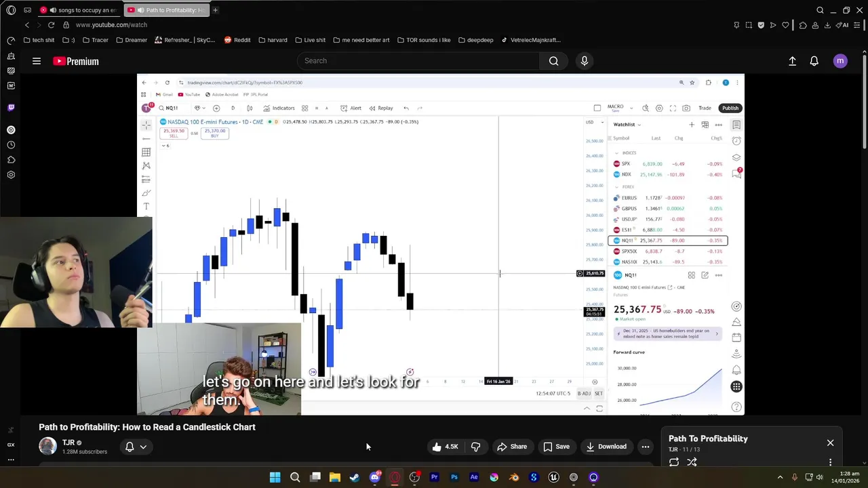Switch to 'songs to occupy' browser tab
Image resolution: width=868 pixels, height=488 pixels.
(x=79, y=10)
